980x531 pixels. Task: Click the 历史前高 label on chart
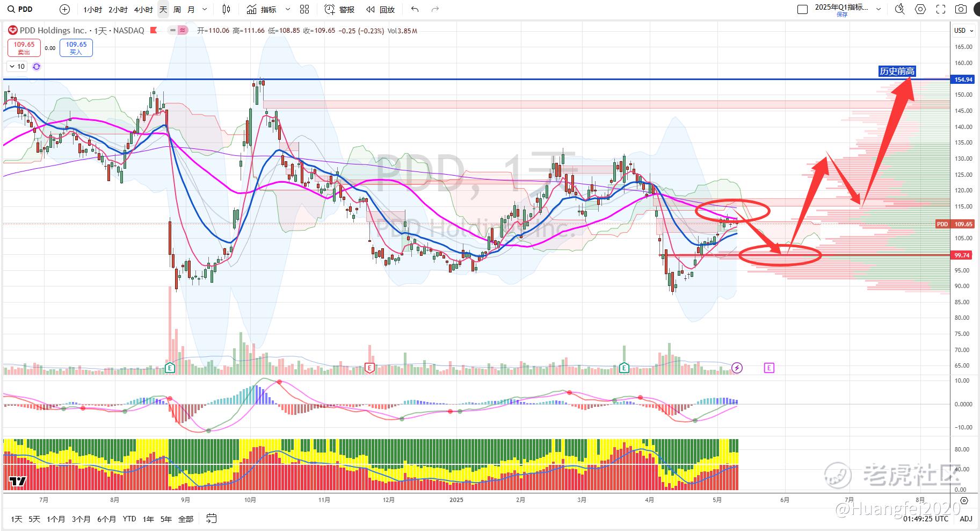click(x=897, y=71)
